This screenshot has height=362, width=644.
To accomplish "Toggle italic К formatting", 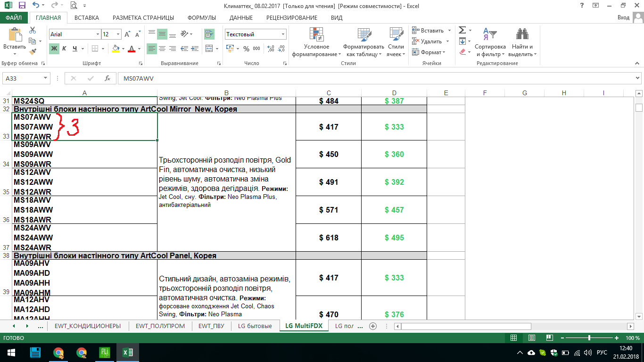I will [64, 49].
